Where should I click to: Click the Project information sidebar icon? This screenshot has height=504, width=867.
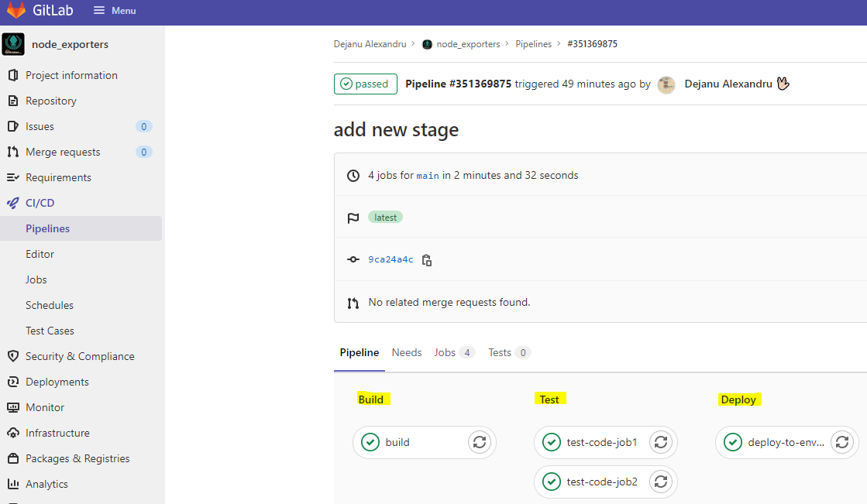[x=13, y=75]
